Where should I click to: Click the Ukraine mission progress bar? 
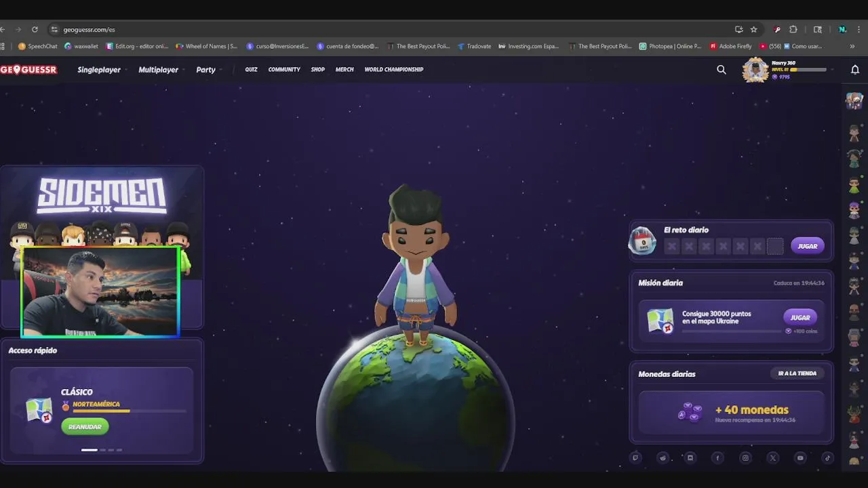[732, 331]
